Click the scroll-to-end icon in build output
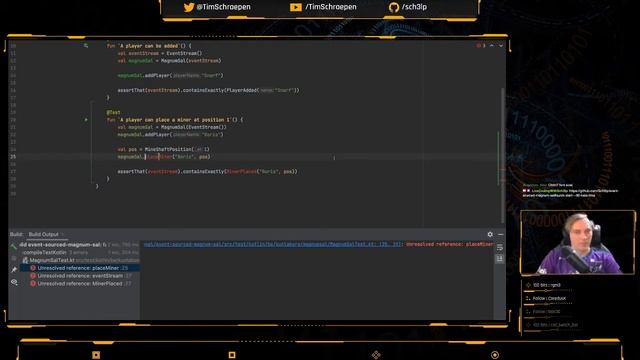Image resolution: width=640 pixels, height=360 pixels. tap(500, 259)
